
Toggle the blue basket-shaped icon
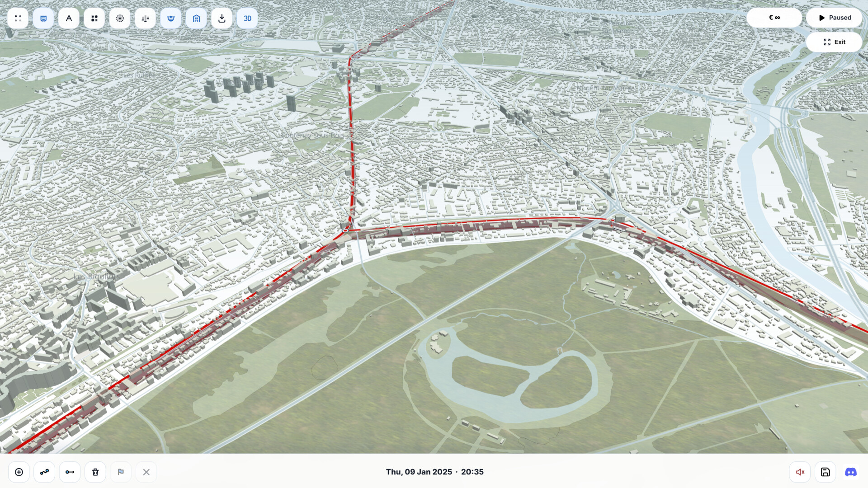click(171, 19)
